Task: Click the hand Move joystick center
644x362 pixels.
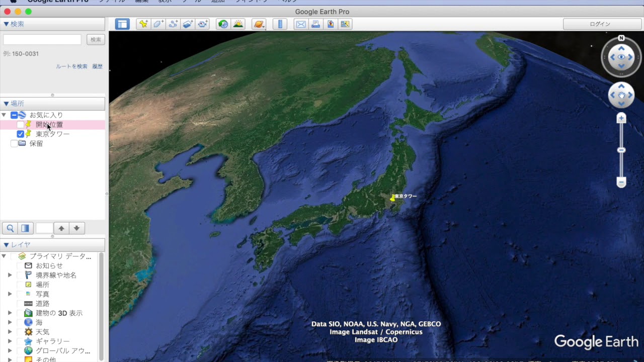Action: (621, 95)
